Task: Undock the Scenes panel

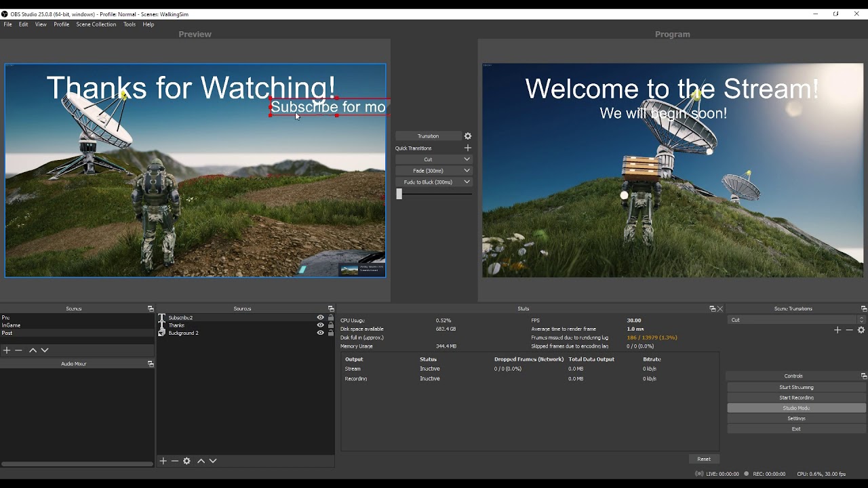Action: [x=151, y=308]
